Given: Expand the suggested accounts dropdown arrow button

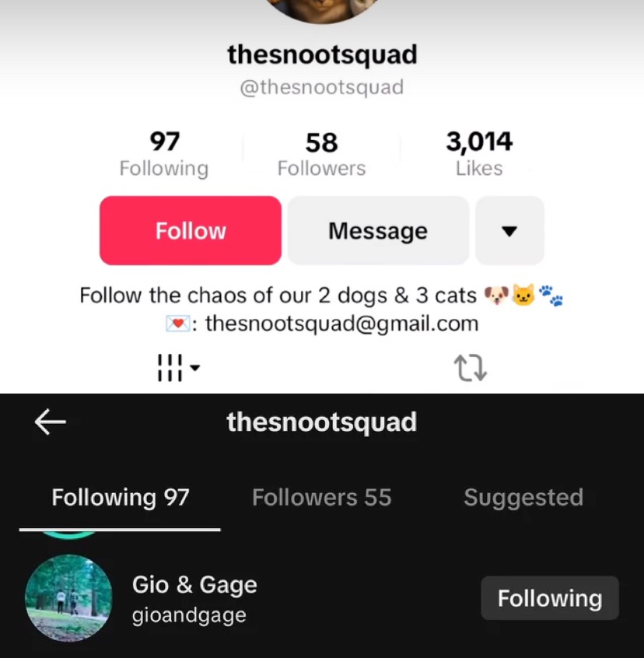Looking at the screenshot, I should click(509, 230).
